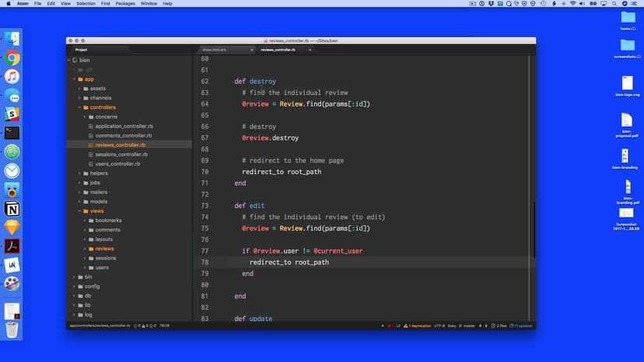Collapse the views folder in tree

pyautogui.click(x=96, y=211)
